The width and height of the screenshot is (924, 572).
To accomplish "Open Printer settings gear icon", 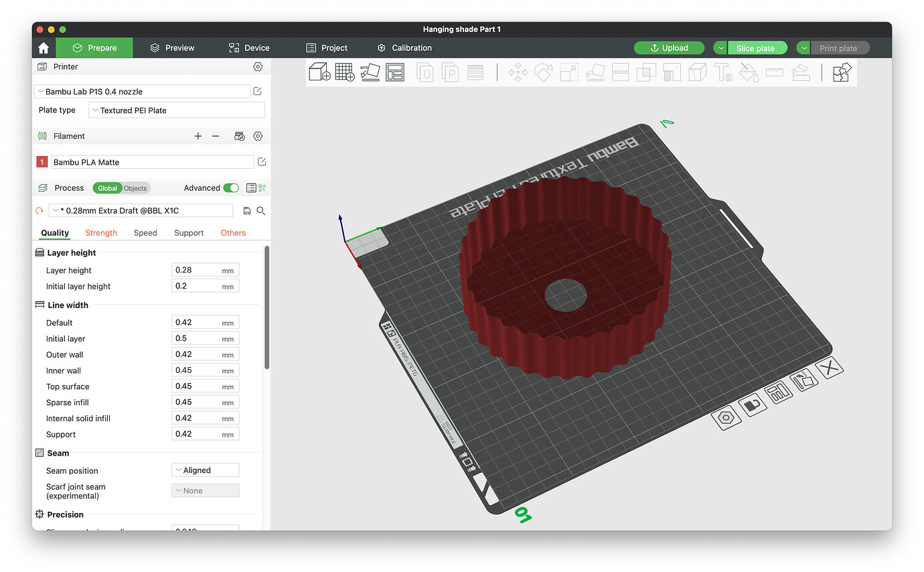I will (x=258, y=67).
